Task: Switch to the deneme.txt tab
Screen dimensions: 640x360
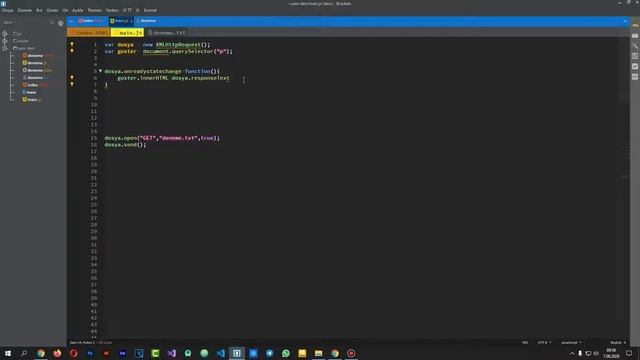Action: pyautogui.click(x=167, y=32)
